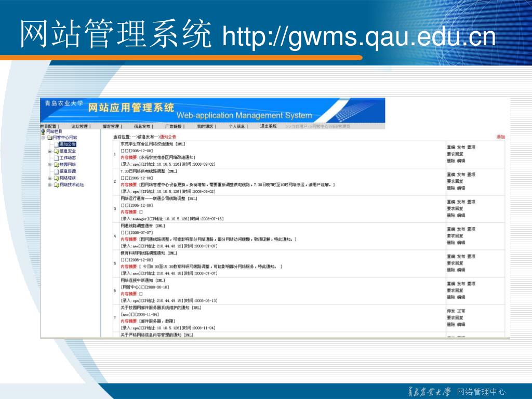This screenshot has height=399, width=532.
Task: Click 删除 for article row 1
Action: (x=451, y=161)
